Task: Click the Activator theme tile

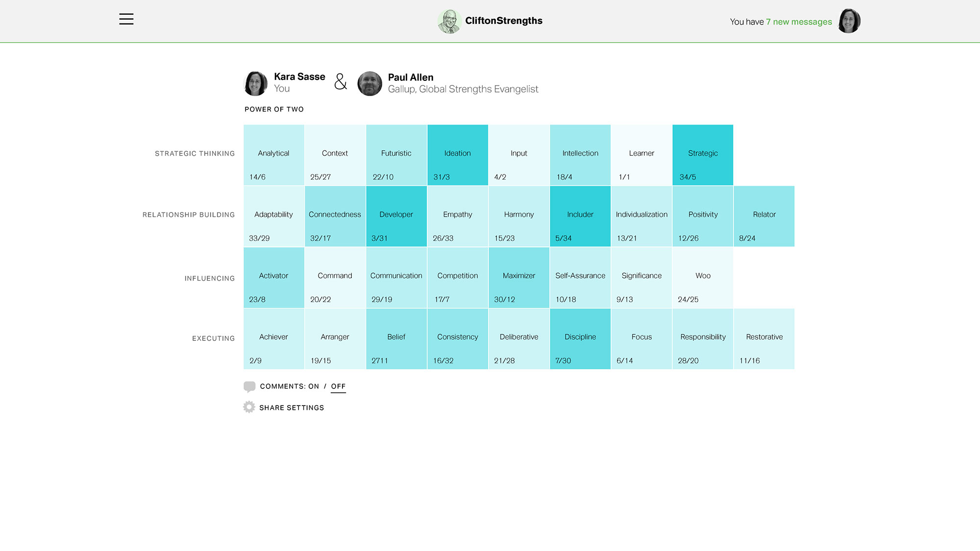Action: (273, 277)
